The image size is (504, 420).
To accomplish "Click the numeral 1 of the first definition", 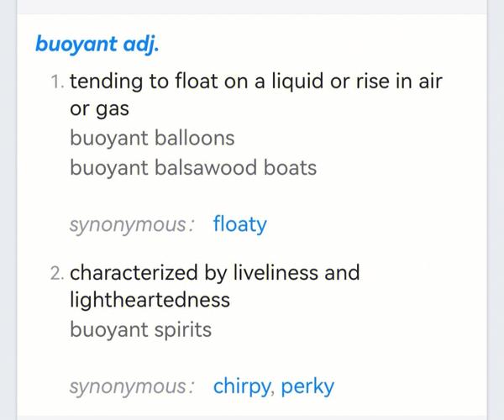I will (x=56, y=81).
